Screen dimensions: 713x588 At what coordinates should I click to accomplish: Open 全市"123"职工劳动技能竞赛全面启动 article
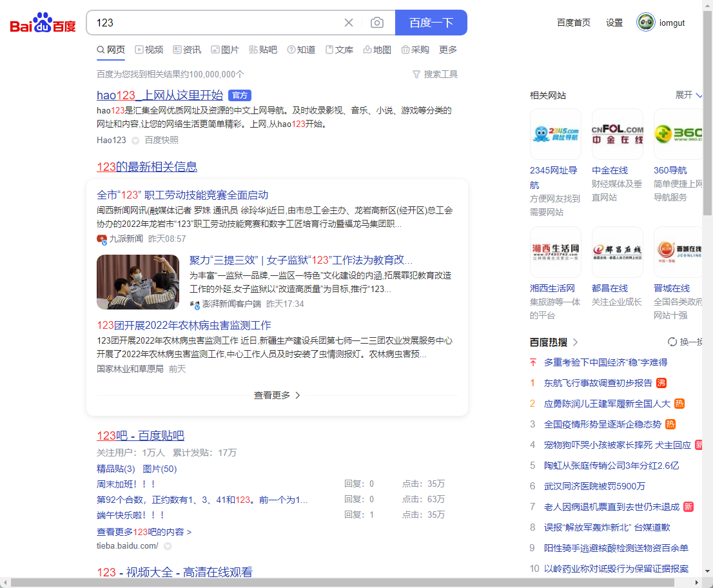pos(182,195)
